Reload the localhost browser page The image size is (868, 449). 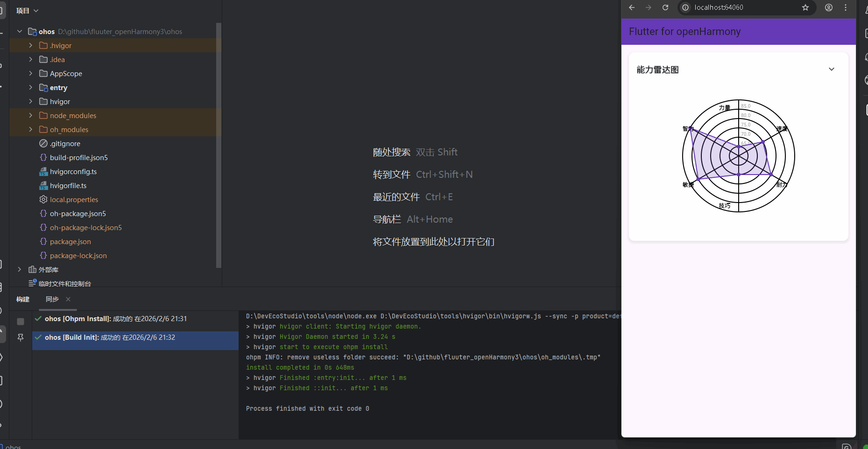coord(665,7)
